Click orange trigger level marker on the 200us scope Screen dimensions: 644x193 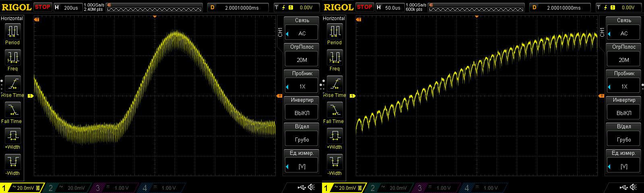tap(280, 96)
